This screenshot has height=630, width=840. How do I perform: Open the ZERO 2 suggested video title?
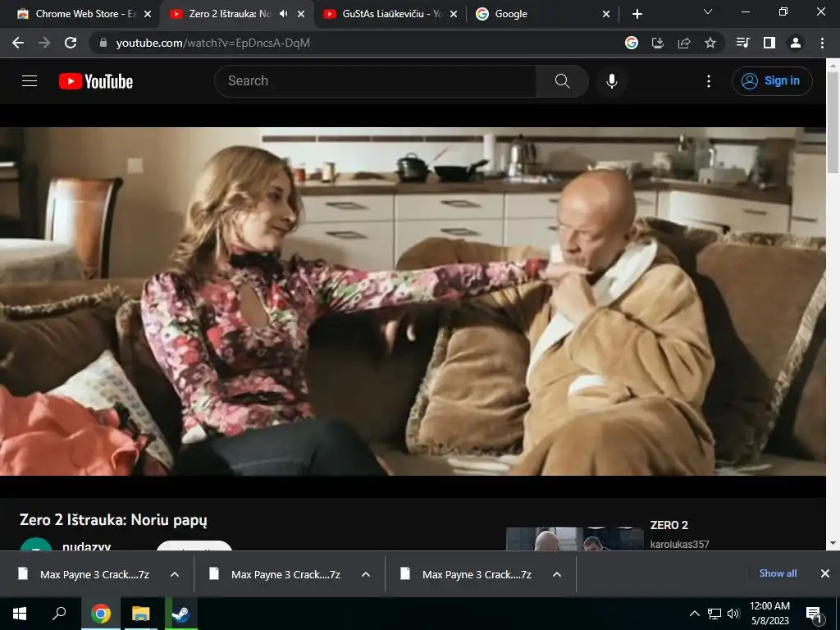point(669,525)
